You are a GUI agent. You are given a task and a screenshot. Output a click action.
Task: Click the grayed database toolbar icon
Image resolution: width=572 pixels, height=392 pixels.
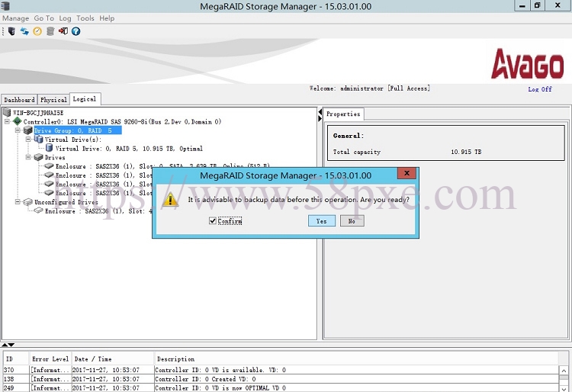tap(50, 31)
